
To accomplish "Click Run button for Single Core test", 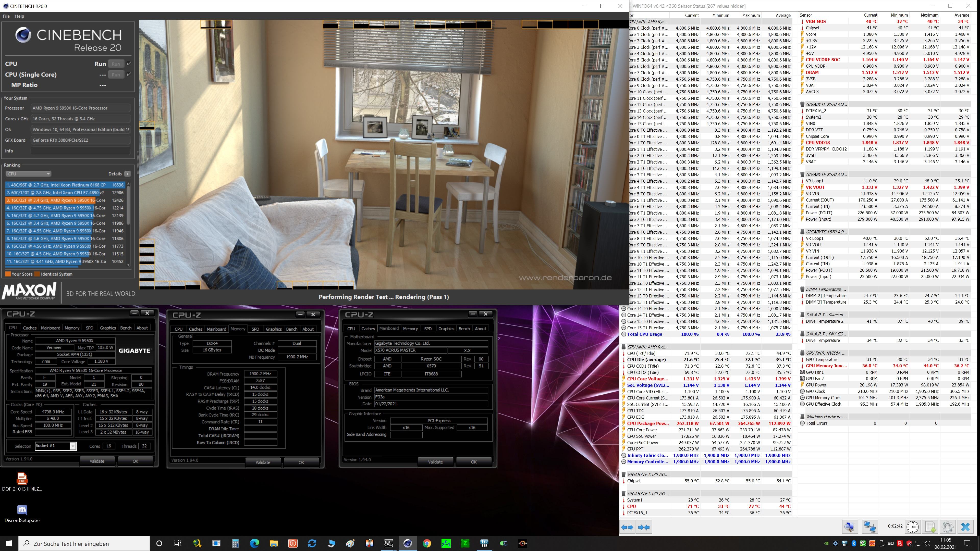I will pos(116,74).
